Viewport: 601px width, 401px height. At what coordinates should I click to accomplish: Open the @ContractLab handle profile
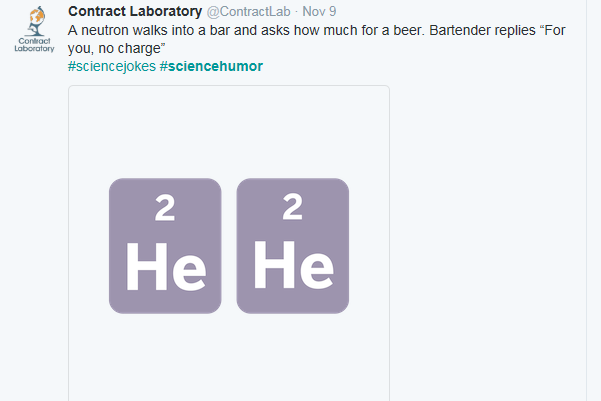pyautogui.click(x=248, y=12)
